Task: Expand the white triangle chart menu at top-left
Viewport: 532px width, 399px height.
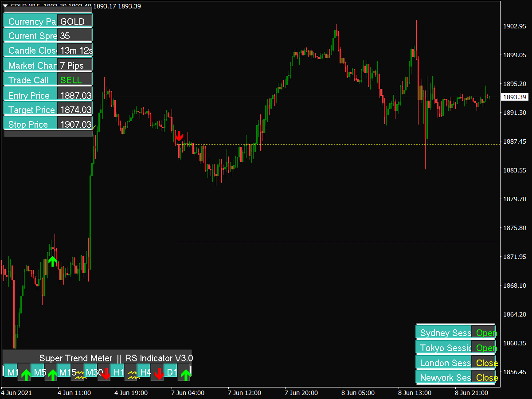Action: click(5, 5)
